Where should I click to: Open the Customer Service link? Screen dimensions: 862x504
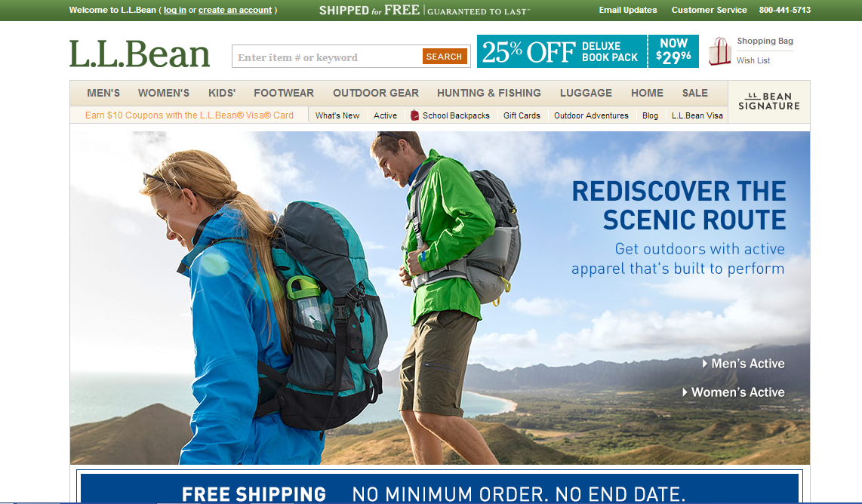(x=710, y=10)
